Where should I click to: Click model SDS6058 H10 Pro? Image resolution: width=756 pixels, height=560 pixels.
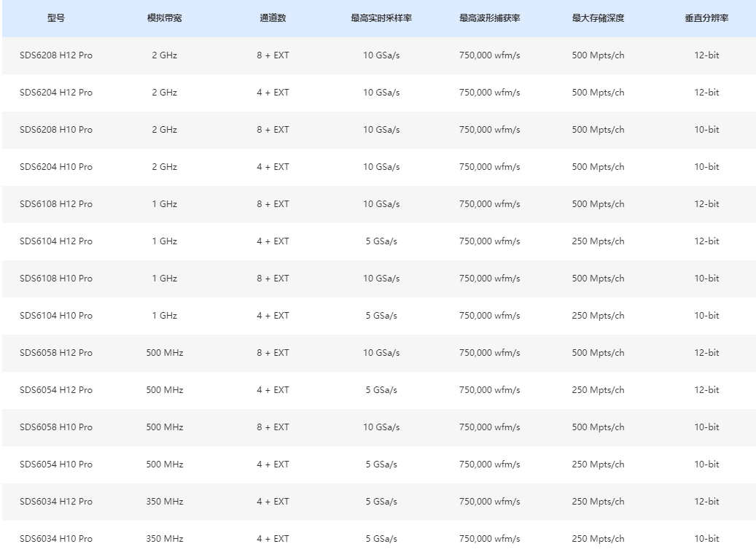click(56, 427)
